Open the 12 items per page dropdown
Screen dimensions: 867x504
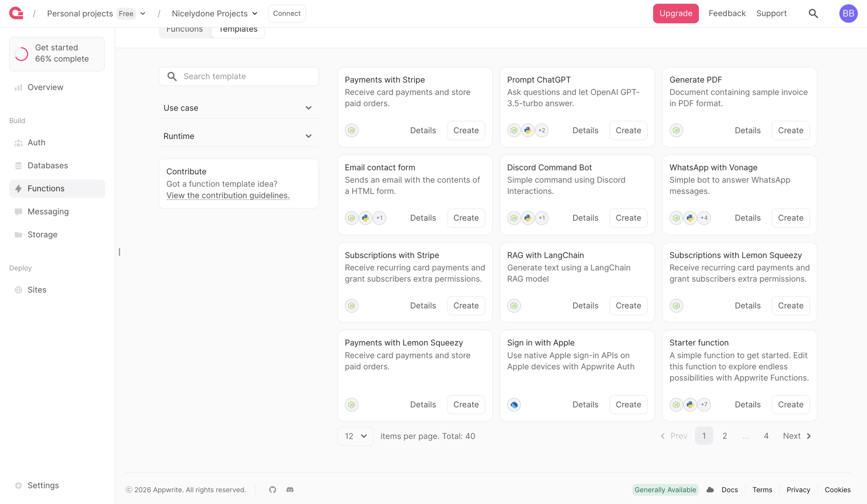click(x=355, y=436)
